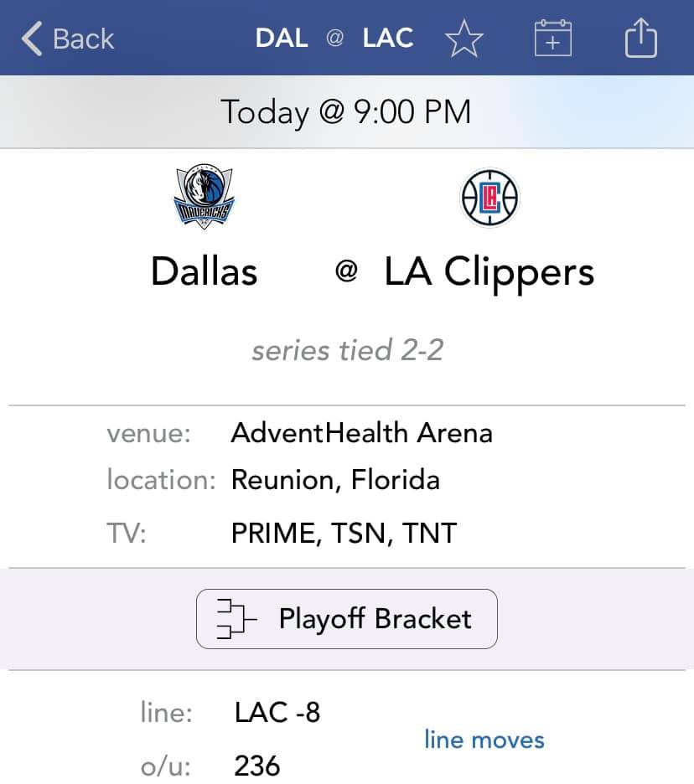Open the Playoff Bracket button
The image size is (694, 784).
tap(347, 618)
